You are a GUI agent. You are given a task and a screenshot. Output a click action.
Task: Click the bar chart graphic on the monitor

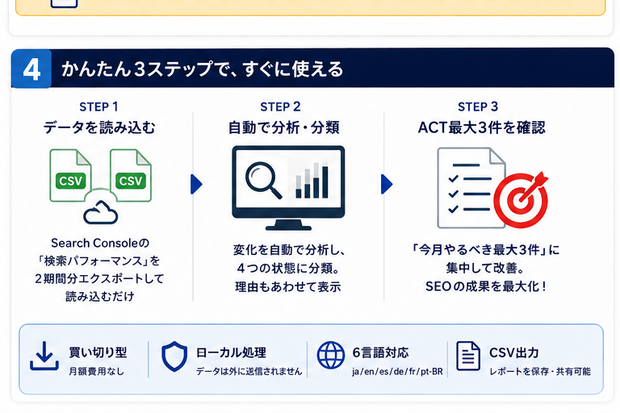point(312,180)
